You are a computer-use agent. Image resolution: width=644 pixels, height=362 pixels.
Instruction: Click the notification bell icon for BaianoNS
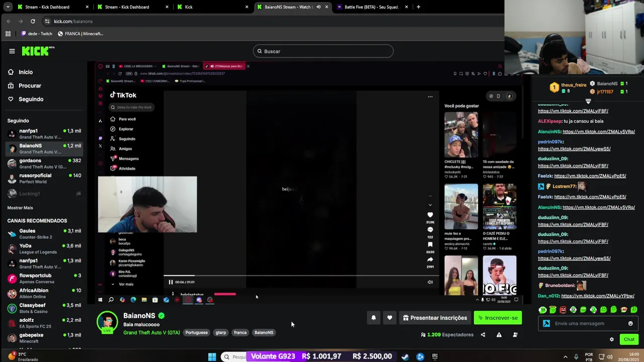[373, 318]
